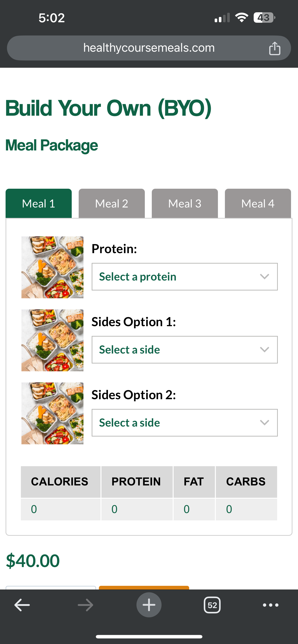Screen dimensions: 298x644
Task: Tap the battery indicator icon
Action: 264,18
